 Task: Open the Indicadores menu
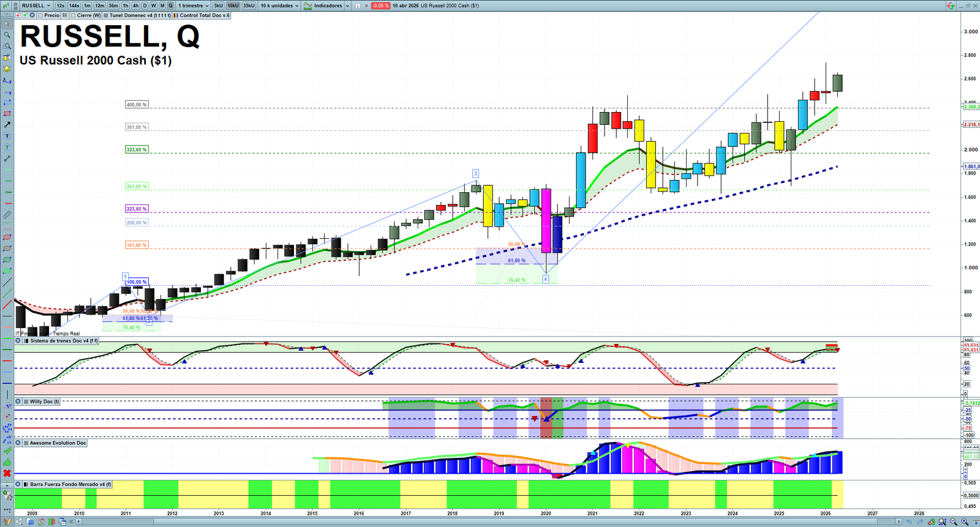(323, 6)
